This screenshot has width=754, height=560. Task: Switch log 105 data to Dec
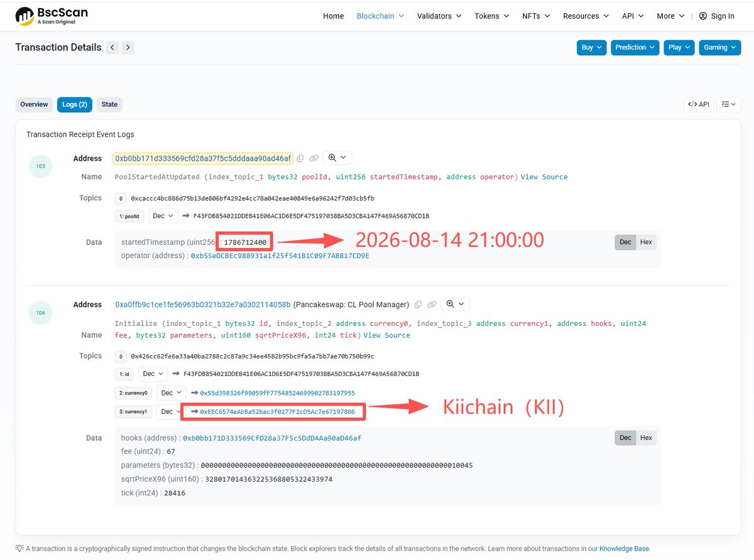tap(625, 242)
